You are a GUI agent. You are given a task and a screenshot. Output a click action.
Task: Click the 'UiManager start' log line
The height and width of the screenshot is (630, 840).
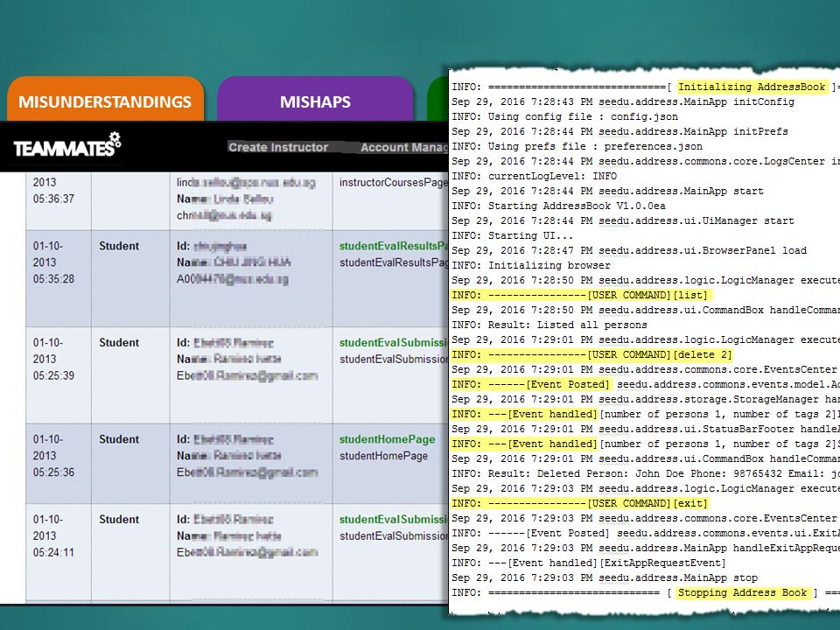point(623,220)
